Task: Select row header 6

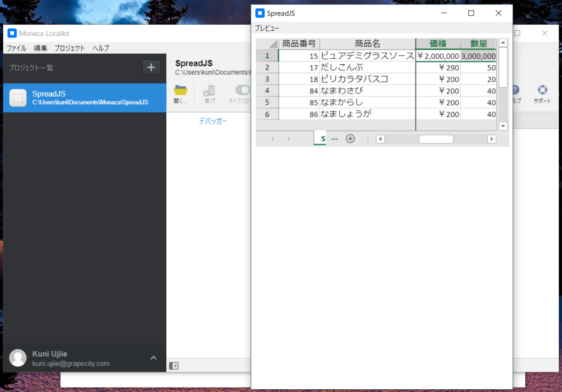Action: (x=267, y=114)
